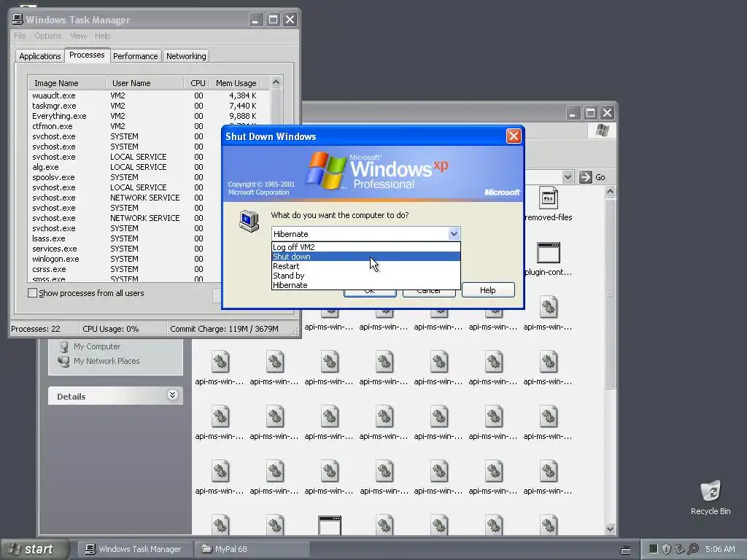This screenshot has width=747, height=560.
Task: Open Task Manager Help menu
Action: [x=102, y=36]
